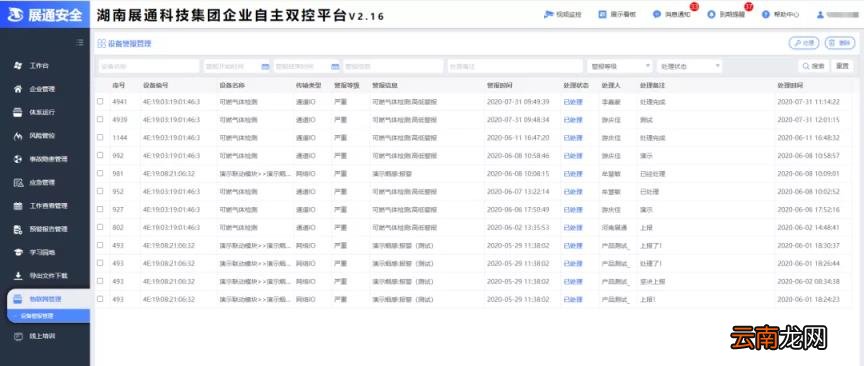Click 已处理 status link in row 802
Screen dimensions: 864x366
(x=573, y=228)
